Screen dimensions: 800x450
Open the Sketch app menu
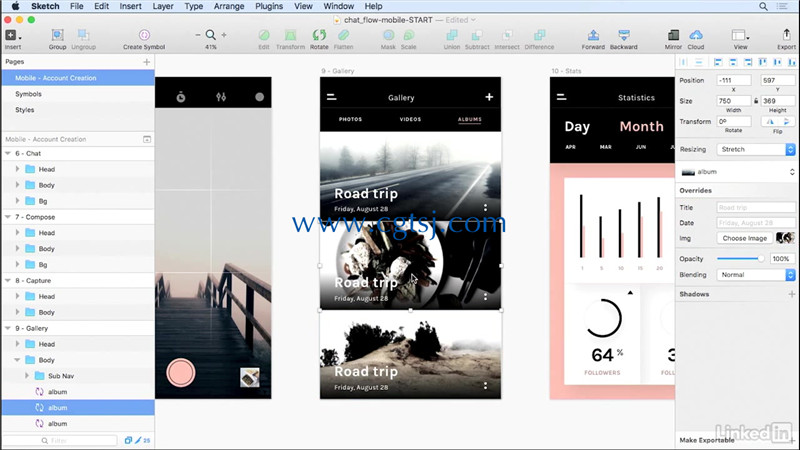coord(45,6)
